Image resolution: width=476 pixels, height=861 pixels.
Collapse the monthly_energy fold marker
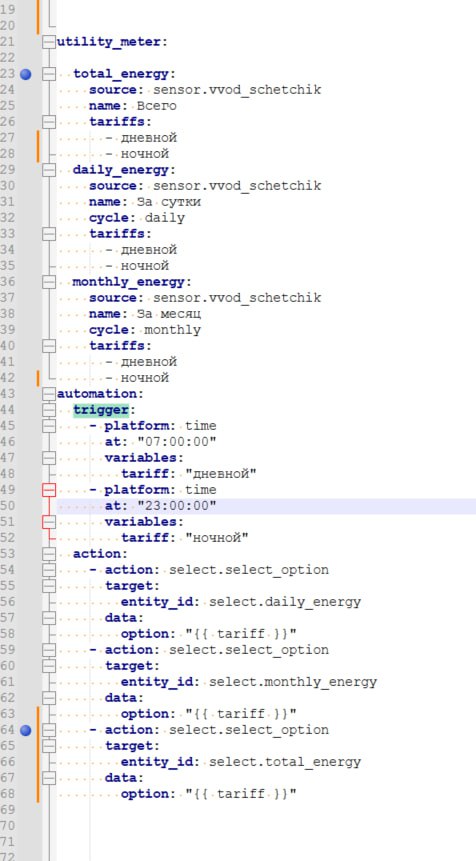point(49,282)
